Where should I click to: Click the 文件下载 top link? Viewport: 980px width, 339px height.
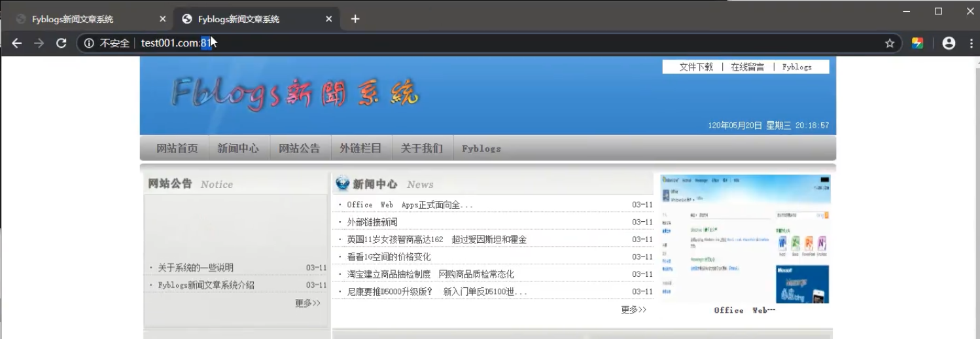[696, 67]
